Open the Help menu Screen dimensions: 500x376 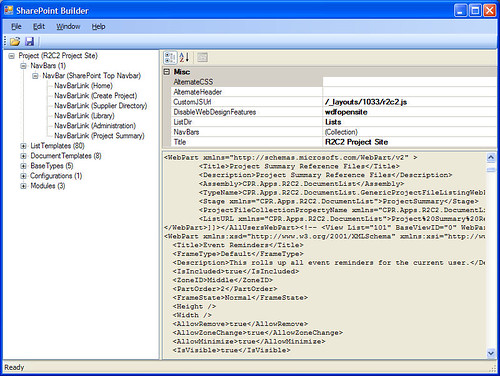click(98, 27)
